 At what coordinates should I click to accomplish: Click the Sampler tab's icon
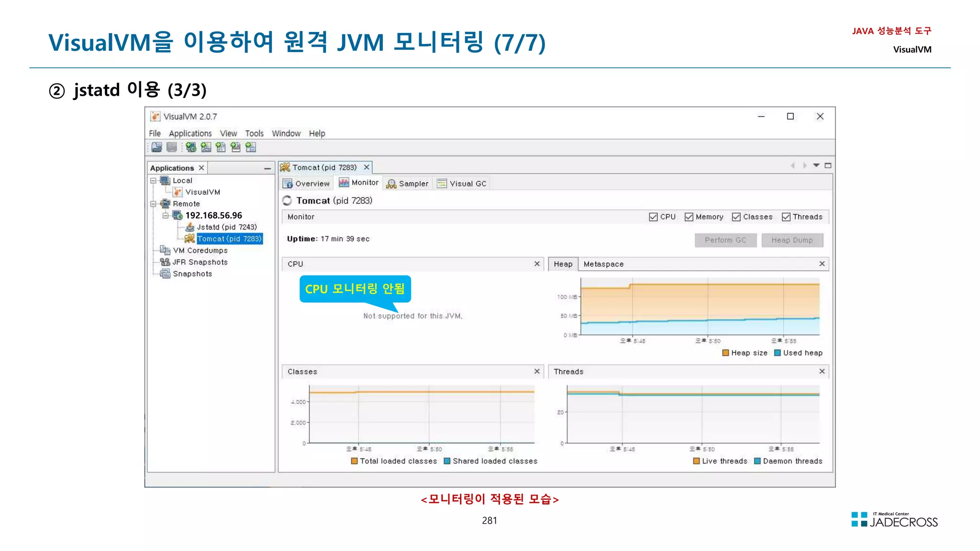point(391,184)
